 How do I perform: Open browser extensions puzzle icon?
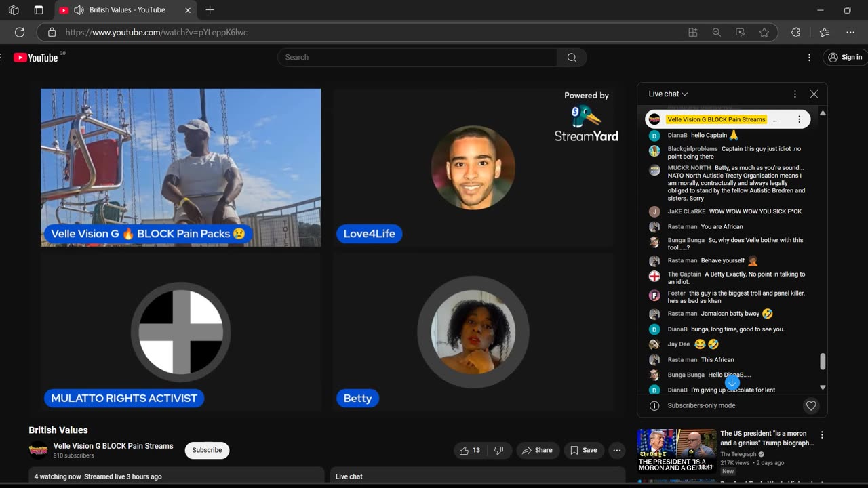(x=795, y=32)
